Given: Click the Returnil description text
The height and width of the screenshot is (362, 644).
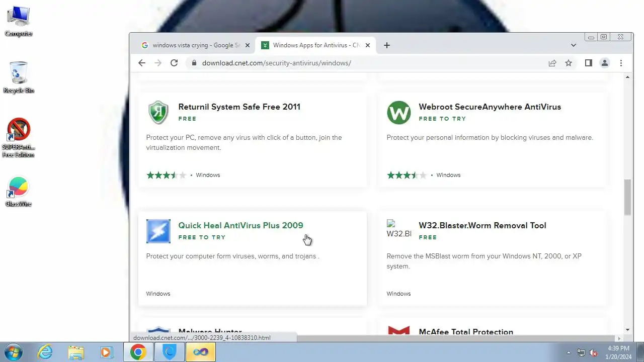Looking at the screenshot, I should [244, 142].
